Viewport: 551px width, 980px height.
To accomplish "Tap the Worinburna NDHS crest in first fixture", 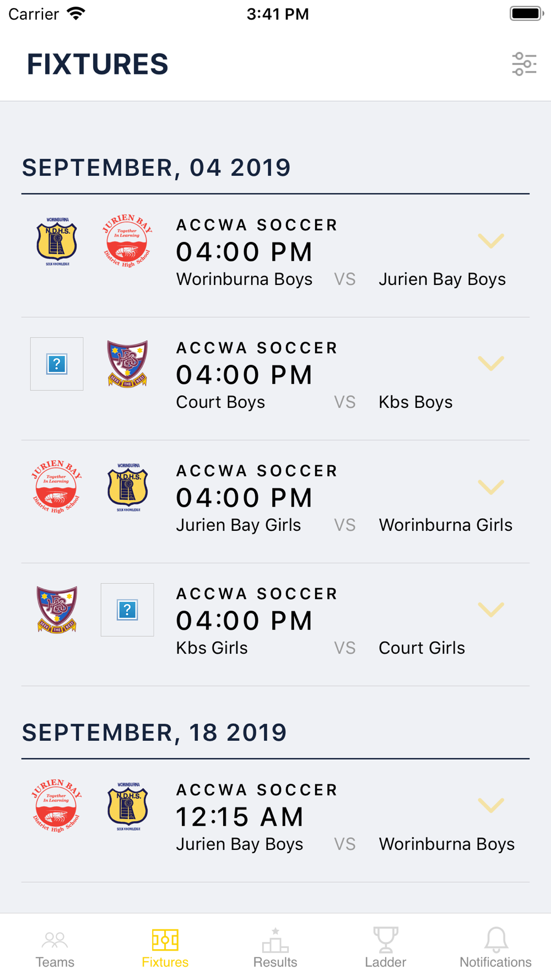I will click(x=57, y=241).
